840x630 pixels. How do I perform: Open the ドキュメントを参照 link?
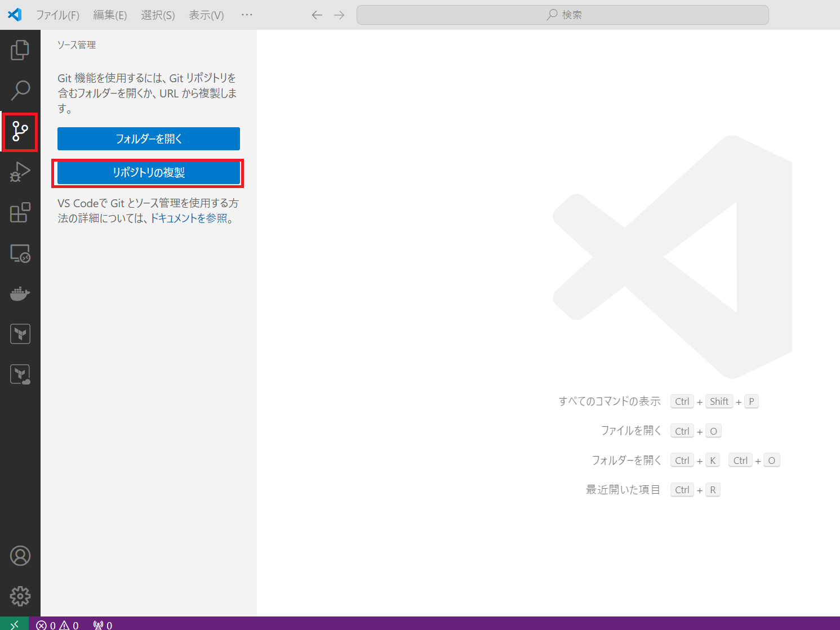pos(189,218)
